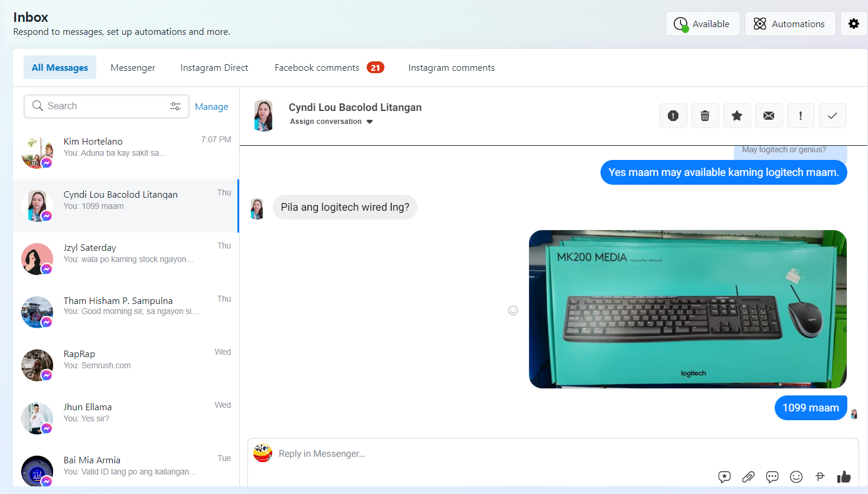Mark conversation as unread via envelope icon
The width and height of the screenshot is (868, 494).
pos(769,116)
